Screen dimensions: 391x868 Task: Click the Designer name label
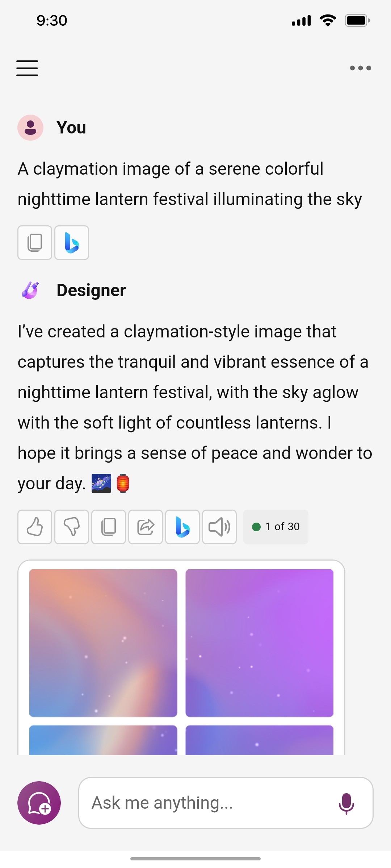[91, 290]
